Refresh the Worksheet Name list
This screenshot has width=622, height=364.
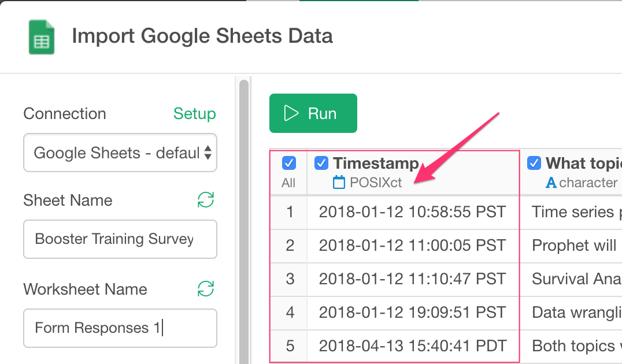click(x=205, y=289)
